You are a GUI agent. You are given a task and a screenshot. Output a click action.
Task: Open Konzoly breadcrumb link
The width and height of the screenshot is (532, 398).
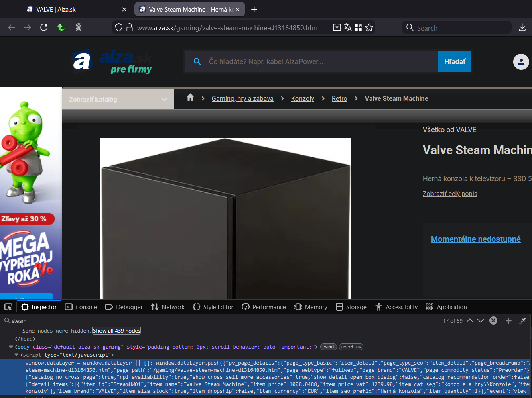click(x=303, y=98)
